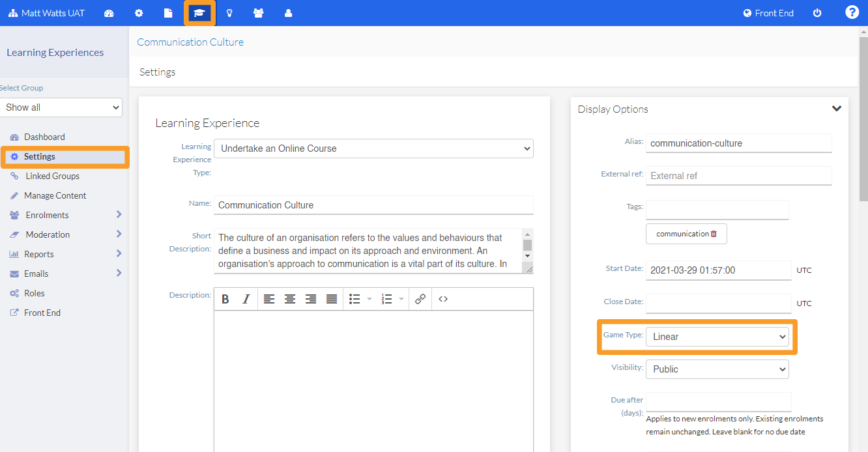Click the Communication Culture breadcrumb link
The image size is (868, 452).
190,42
